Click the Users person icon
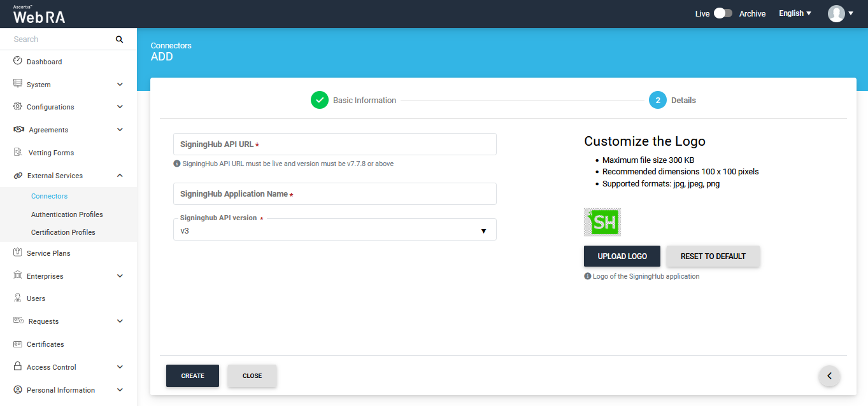Image resolution: width=868 pixels, height=406 pixels. (x=18, y=298)
